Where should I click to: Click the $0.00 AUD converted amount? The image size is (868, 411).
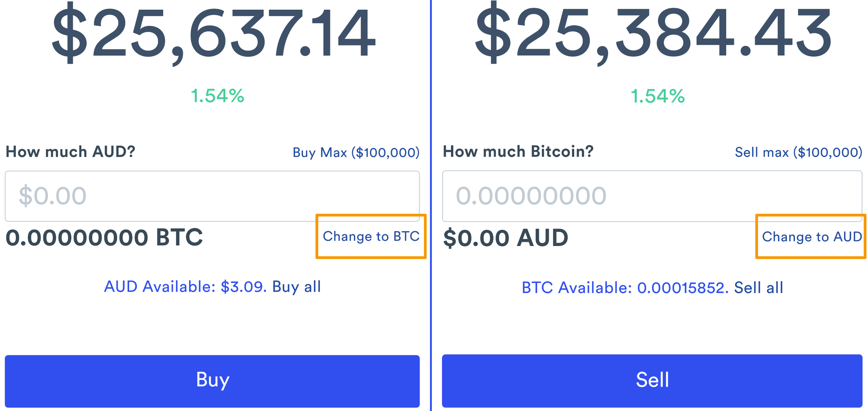505,238
